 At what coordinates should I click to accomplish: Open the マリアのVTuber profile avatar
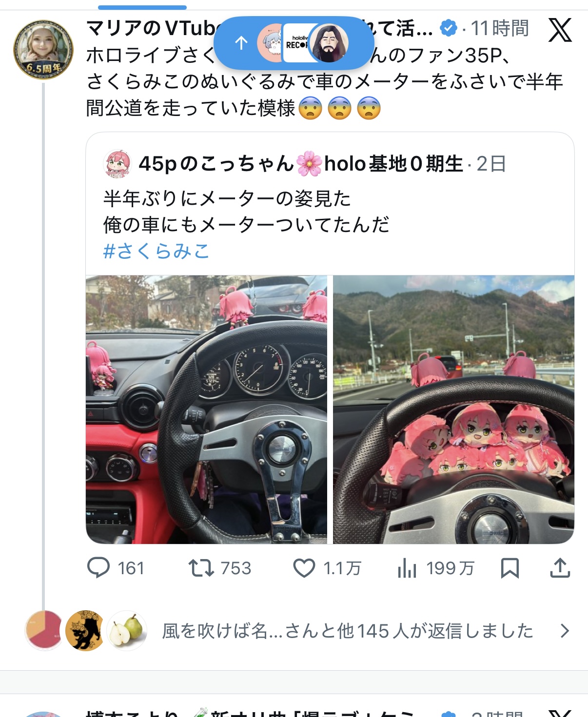(43, 49)
